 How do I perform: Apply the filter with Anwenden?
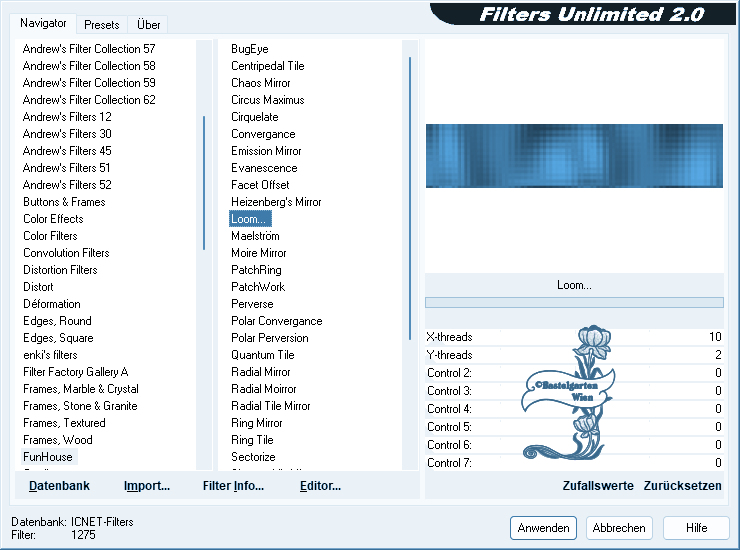pos(543,528)
